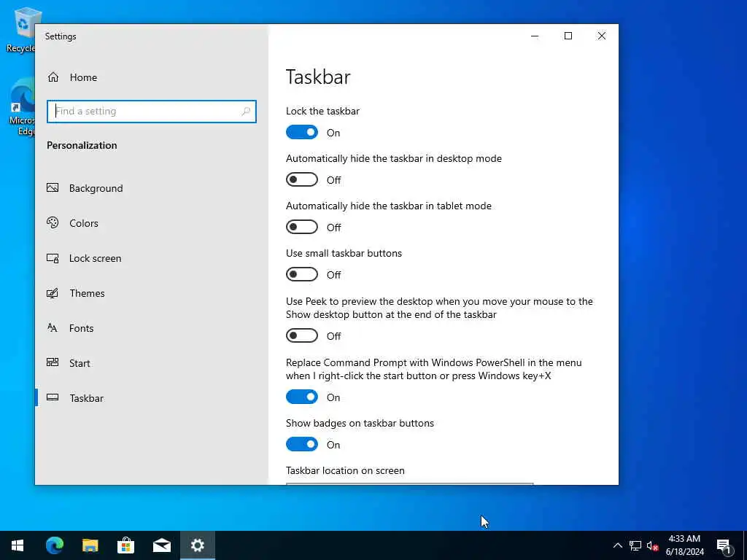The height and width of the screenshot is (560, 747).
Task: Open the Mail app from the taskbar
Action: (161, 545)
